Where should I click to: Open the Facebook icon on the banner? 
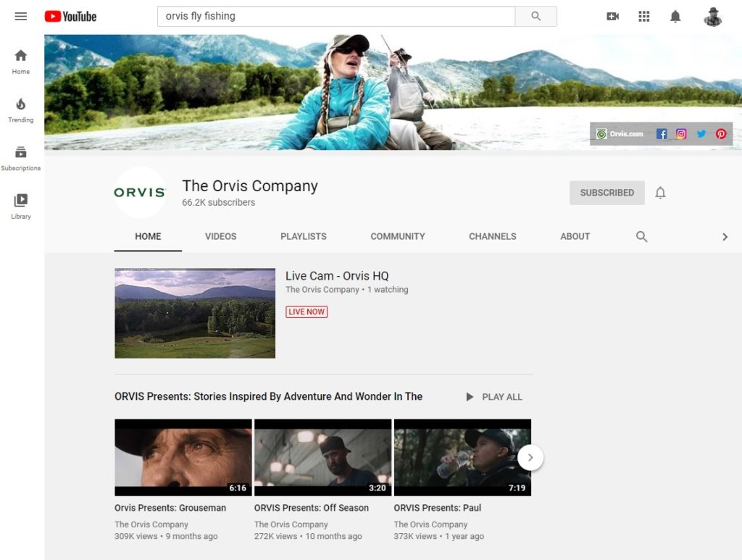click(662, 134)
